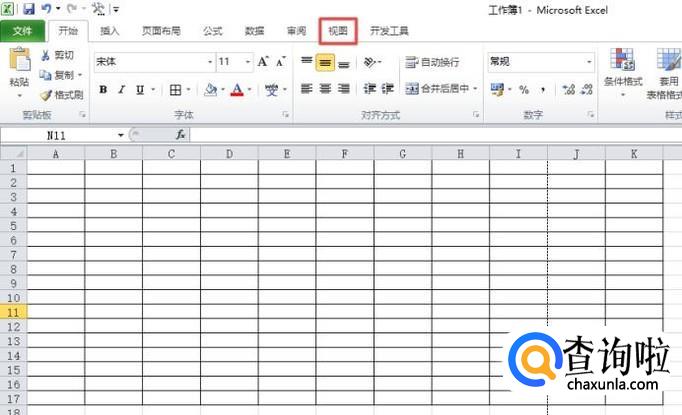The height and width of the screenshot is (415, 682).
Task: Click the Paste (粘贴) icon
Action: pyautogui.click(x=18, y=64)
